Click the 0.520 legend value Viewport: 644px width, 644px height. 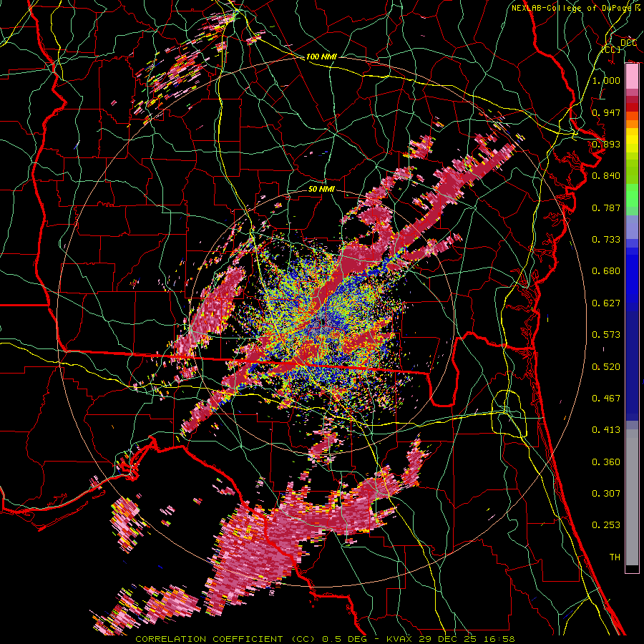(x=606, y=367)
